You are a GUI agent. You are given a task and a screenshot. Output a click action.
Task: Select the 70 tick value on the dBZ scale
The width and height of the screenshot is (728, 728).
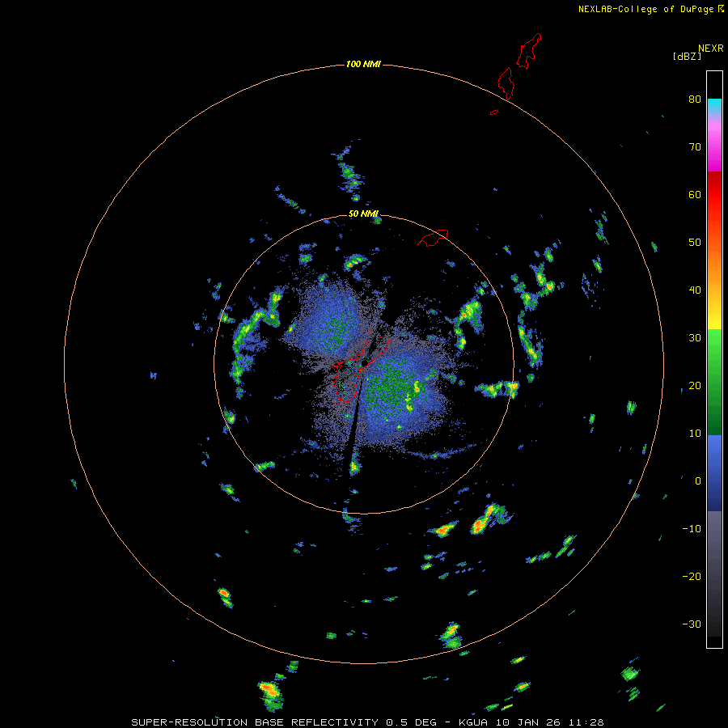pos(695,147)
